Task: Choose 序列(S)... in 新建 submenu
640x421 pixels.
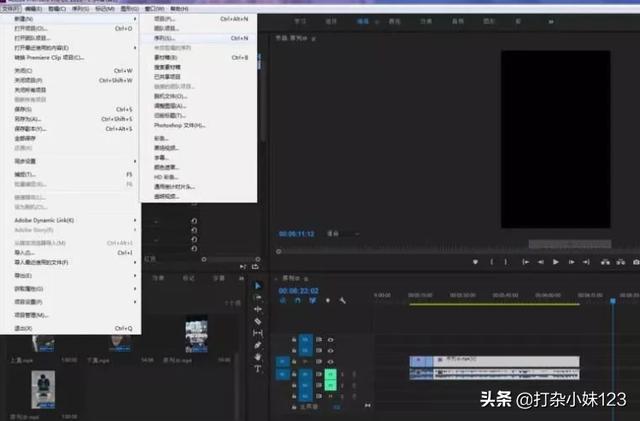Action: pos(199,38)
